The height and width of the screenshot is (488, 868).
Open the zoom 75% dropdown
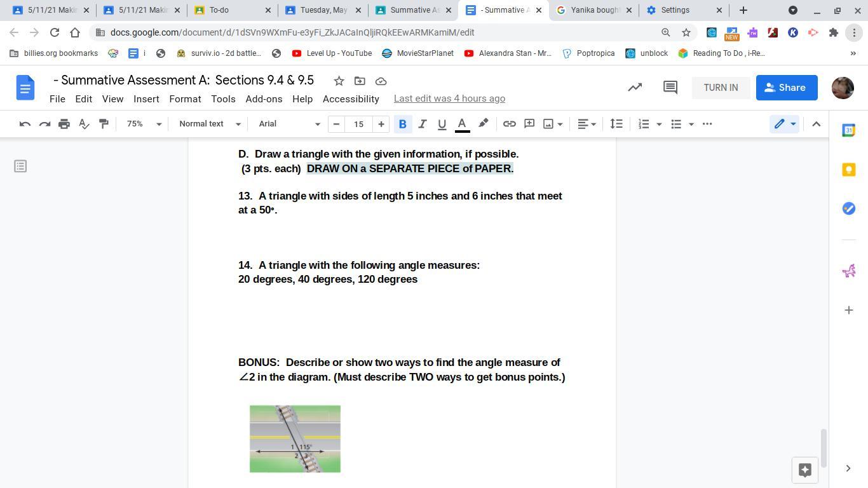(x=144, y=124)
